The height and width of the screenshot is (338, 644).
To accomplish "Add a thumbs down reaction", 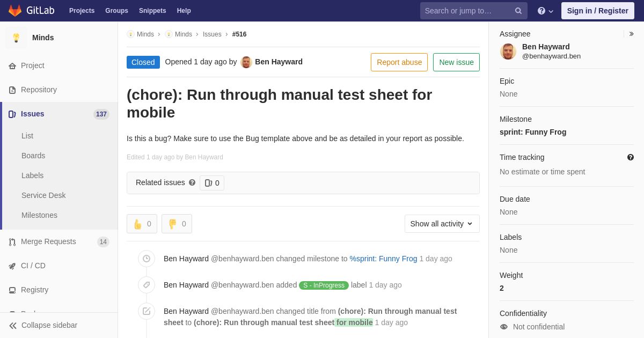I will pos(177,224).
